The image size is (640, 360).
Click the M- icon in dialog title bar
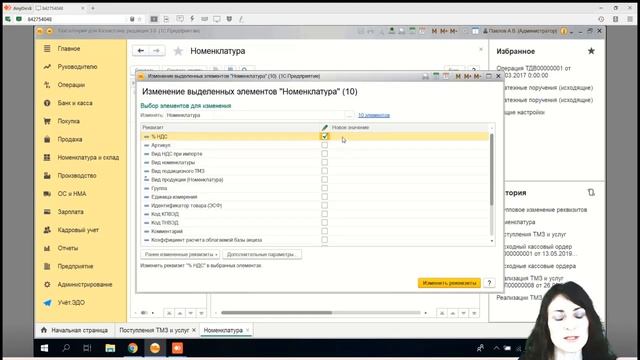[477, 76]
